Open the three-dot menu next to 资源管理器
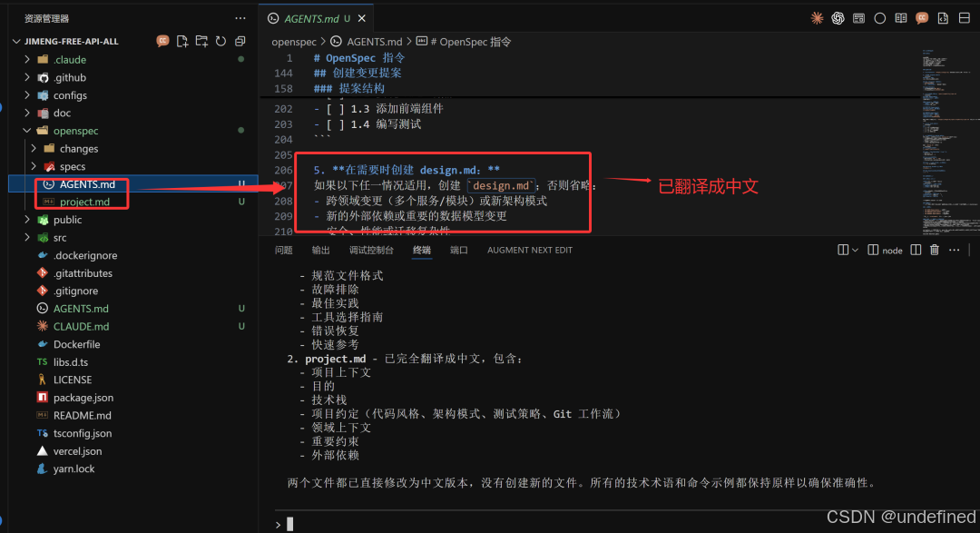980x533 pixels. (240, 18)
